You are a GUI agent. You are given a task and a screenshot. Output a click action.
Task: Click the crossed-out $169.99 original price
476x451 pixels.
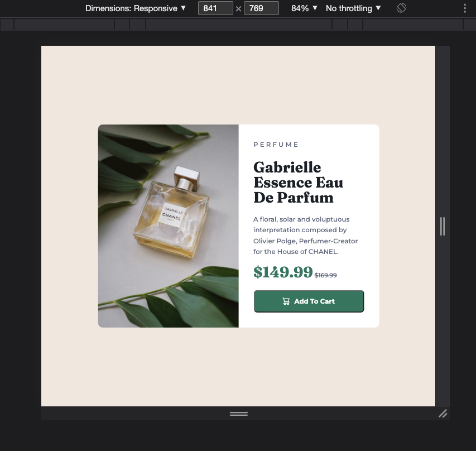pos(326,275)
